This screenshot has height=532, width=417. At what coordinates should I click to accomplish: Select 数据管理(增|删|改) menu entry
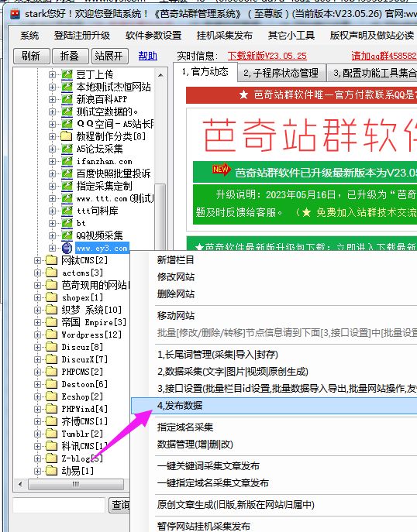click(x=195, y=444)
